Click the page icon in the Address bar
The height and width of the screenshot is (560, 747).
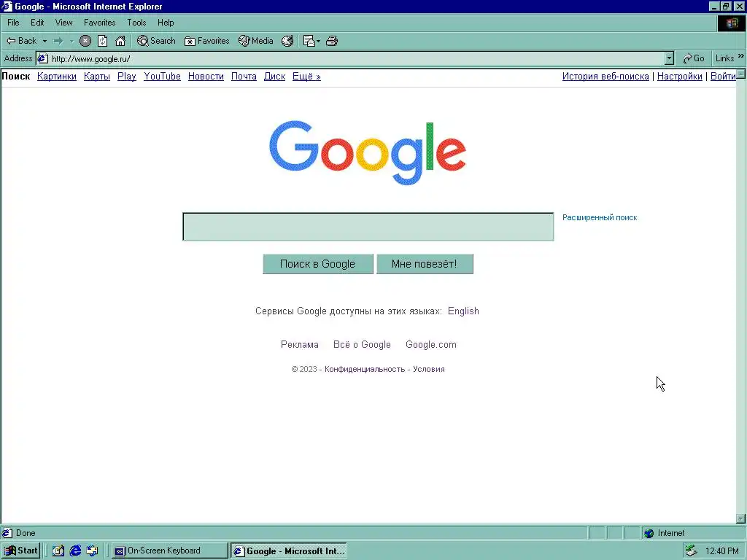click(43, 58)
